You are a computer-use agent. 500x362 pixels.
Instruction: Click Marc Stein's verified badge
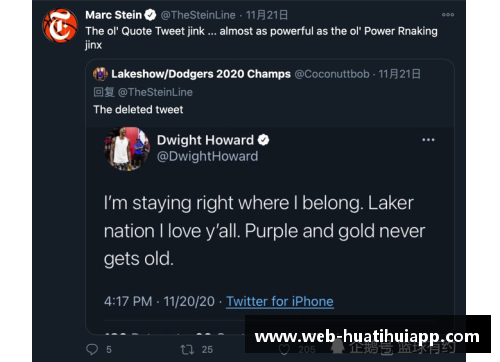click(150, 15)
